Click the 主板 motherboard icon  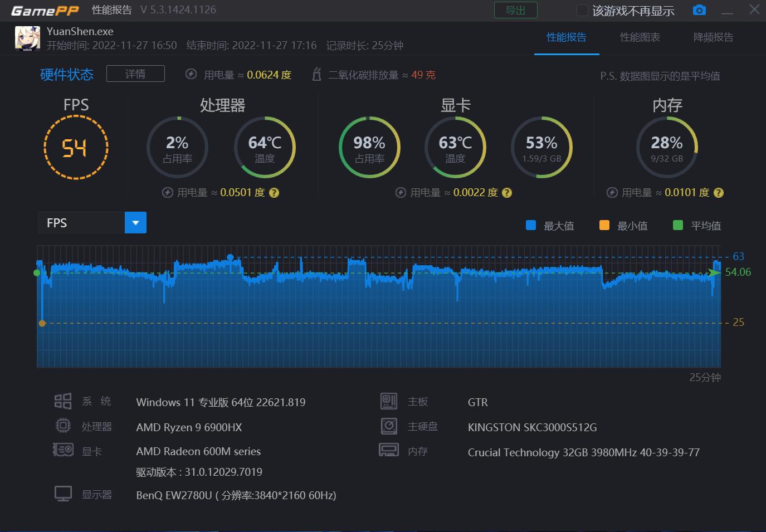pos(389,401)
